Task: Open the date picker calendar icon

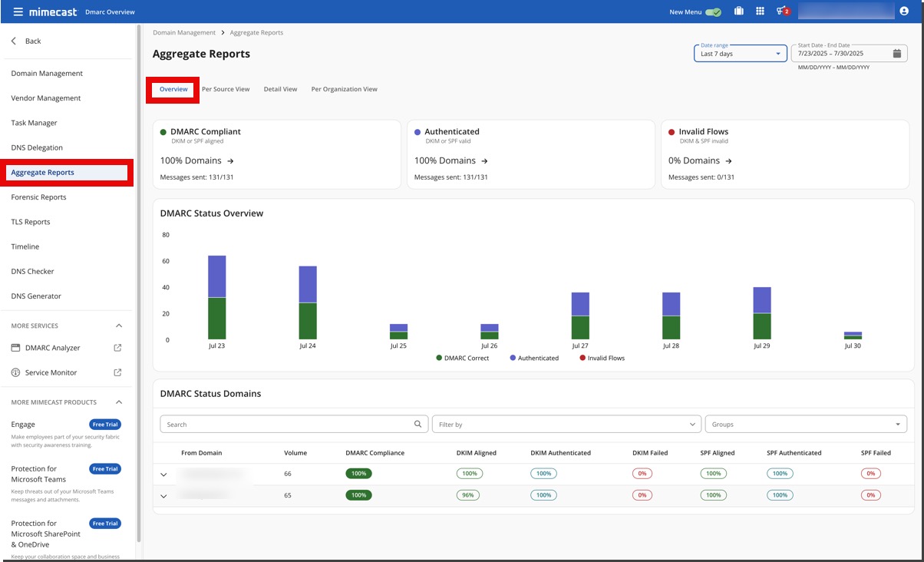Action: pyautogui.click(x=897, y=54)
